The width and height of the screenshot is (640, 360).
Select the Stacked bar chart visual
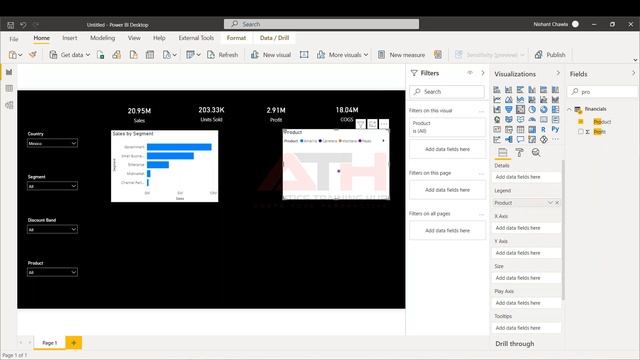497,89
